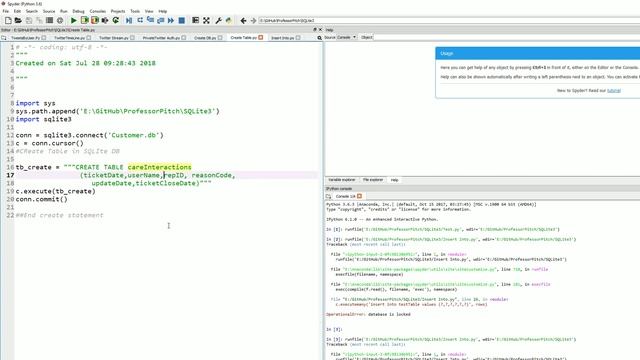
Task: Click the Save all files icon
Action: pos(39,20)
